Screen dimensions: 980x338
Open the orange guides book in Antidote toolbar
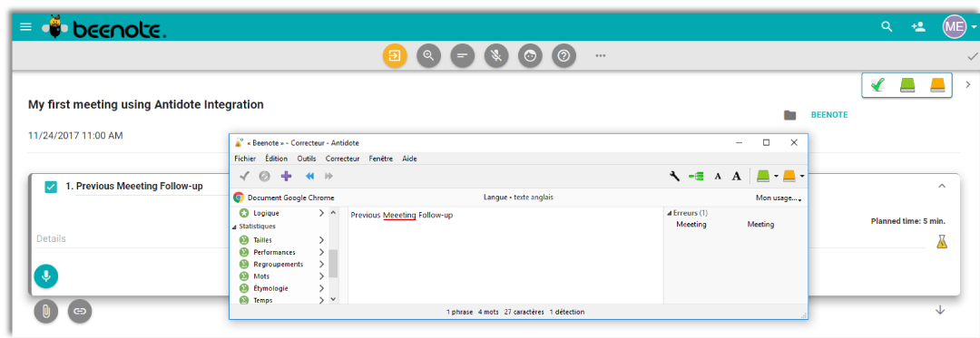click(789, 177)
